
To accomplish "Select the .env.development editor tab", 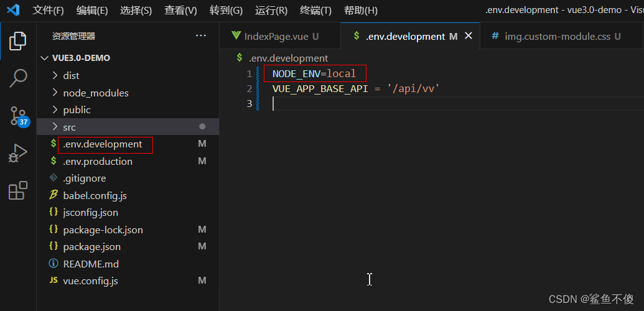I will pos(410,36).
